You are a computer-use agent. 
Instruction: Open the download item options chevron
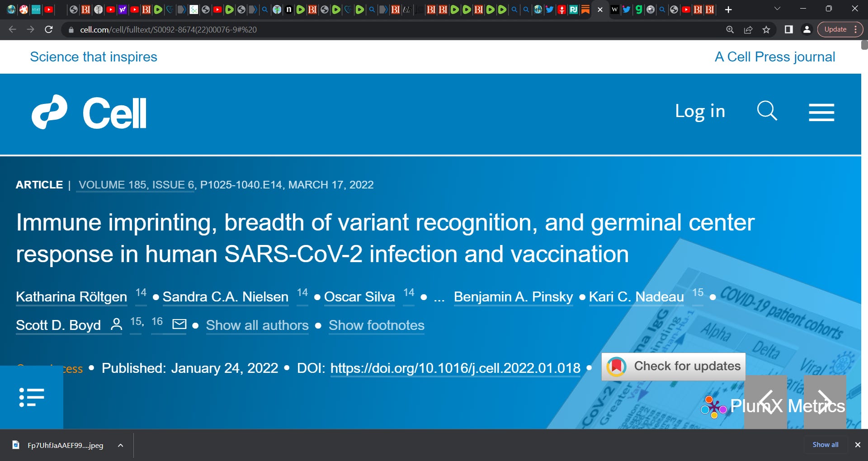[121, 445]
